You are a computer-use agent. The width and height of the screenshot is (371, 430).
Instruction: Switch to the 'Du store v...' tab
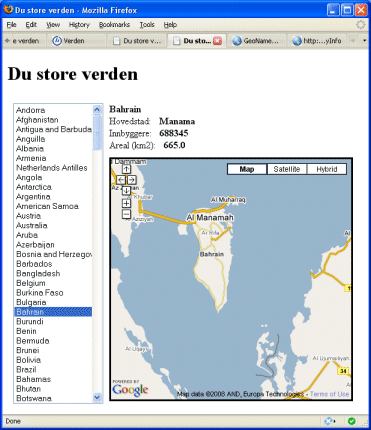(x=137, y=41)
